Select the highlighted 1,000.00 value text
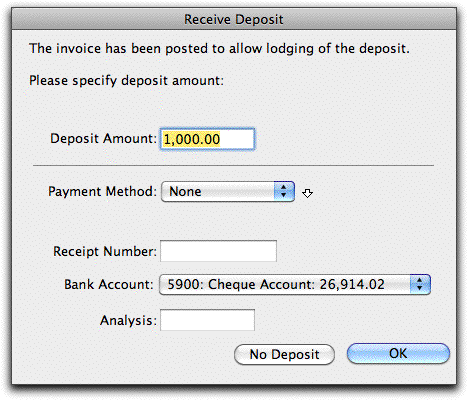Image resolution: width=468 pixels, height=400 pixels. tap(192, 139)
